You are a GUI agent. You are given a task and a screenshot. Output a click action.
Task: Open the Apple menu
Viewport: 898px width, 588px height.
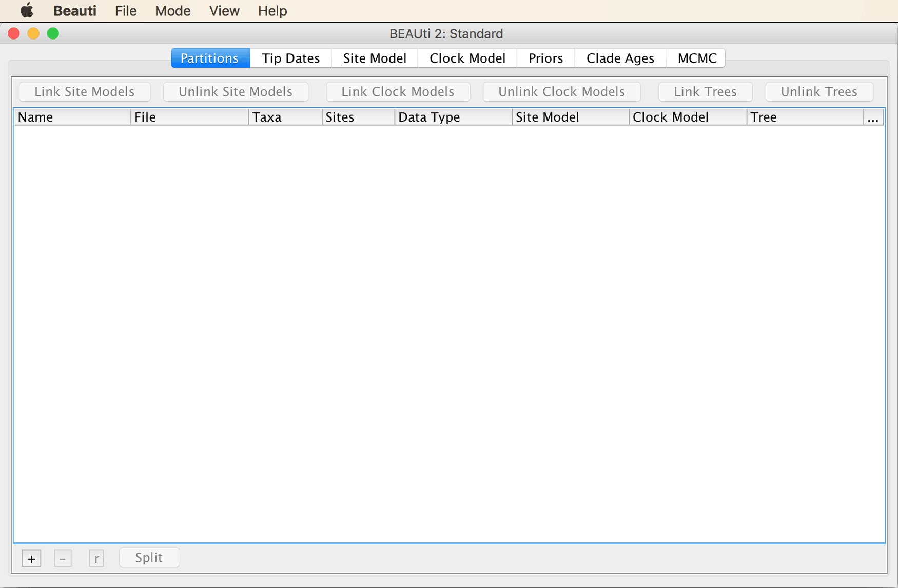[x=27, y=11]
